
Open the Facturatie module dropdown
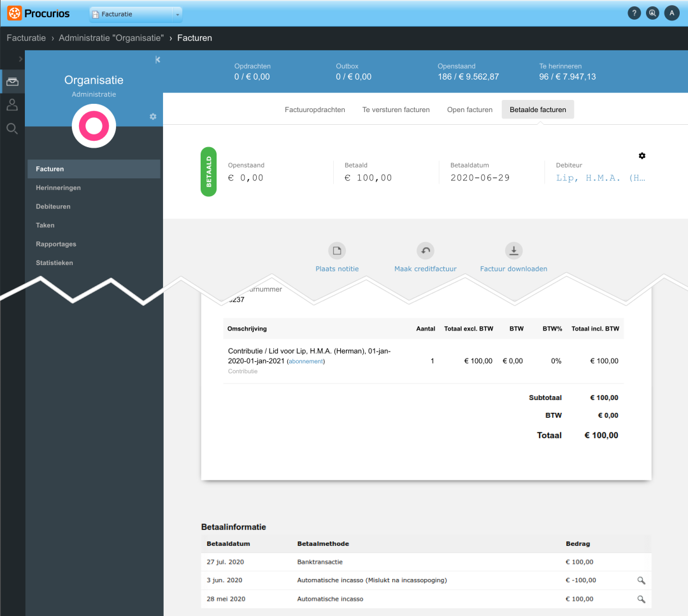[x=136, y=14]
